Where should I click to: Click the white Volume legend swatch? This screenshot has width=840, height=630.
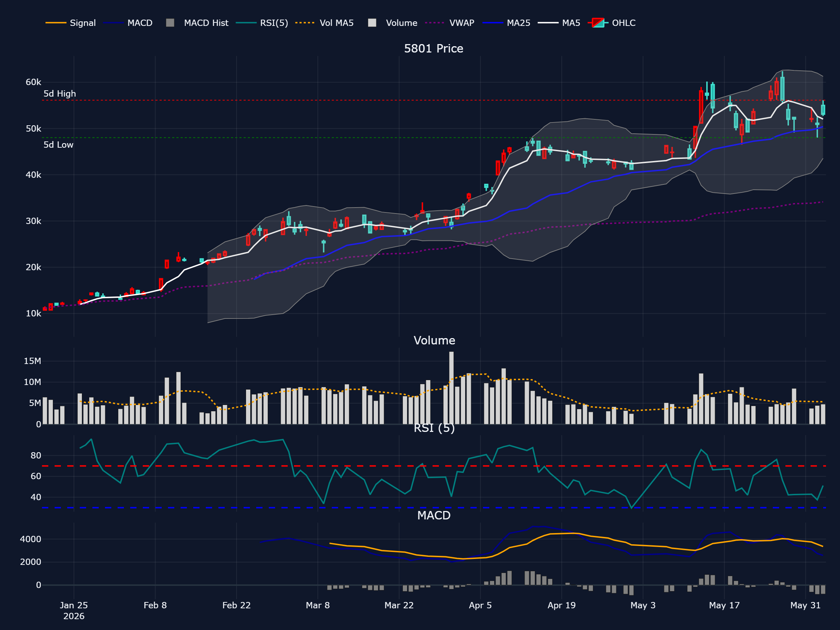(372, 23)
